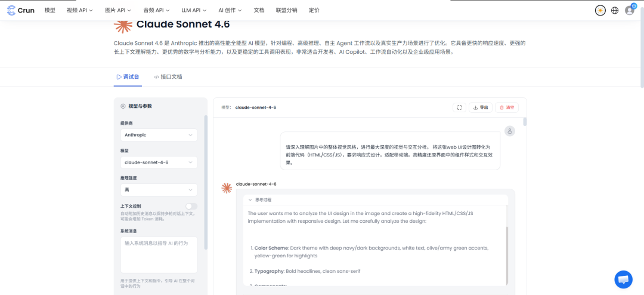Click the user message avatar icon
The width and height of the screenshot is (644, 295).
pos(510,131)
